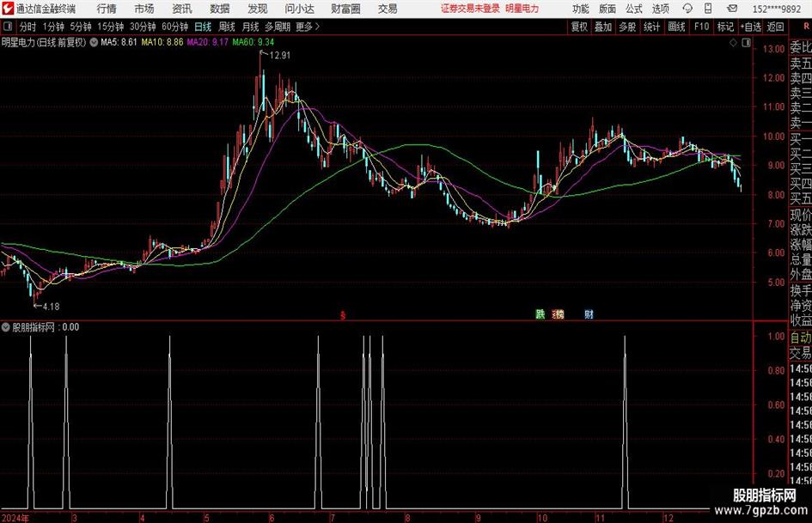
Task: Open the 选项 menu
Action: [660, 9]
